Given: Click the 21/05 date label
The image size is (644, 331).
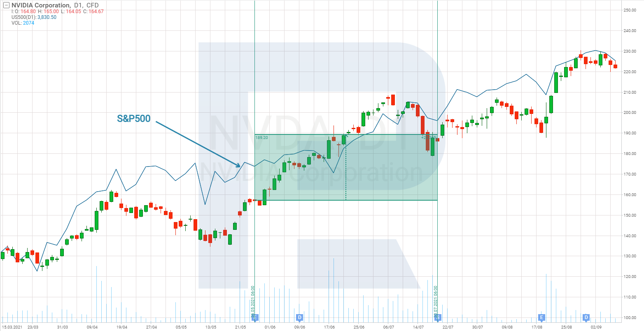Looking at the screenshot, I should tap(240, 327).
